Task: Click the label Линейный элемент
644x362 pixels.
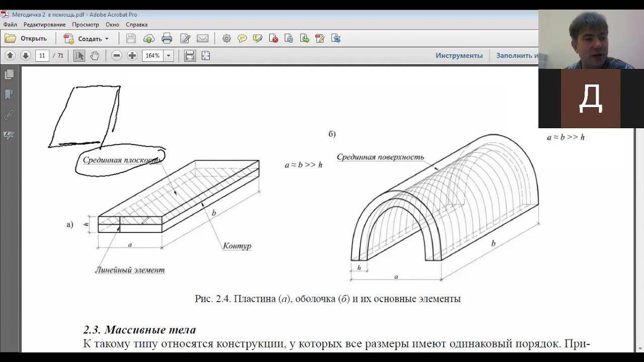Action: tap(130, 270)
